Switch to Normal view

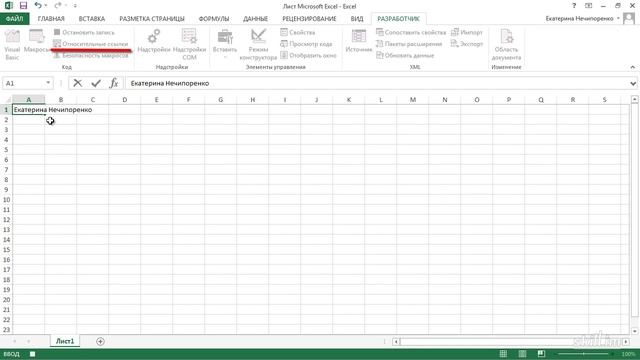click(x=503, y=354)
